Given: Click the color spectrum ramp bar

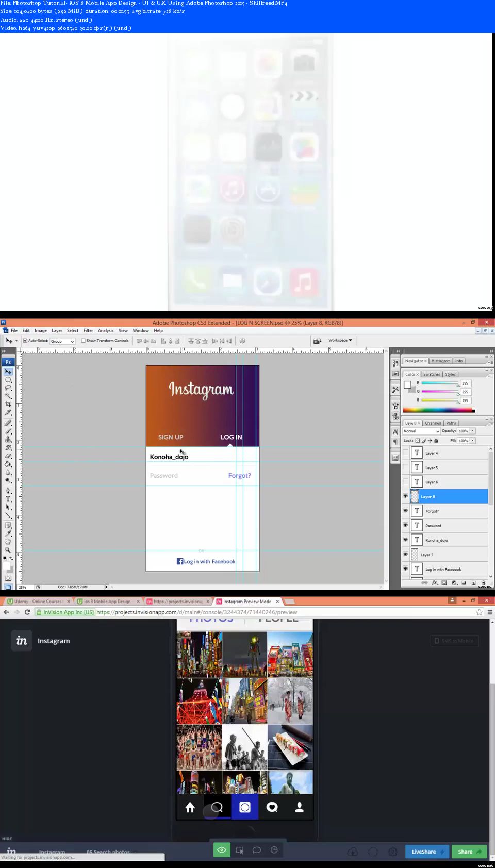Looking at the screenshot, I should coord(439,410).
